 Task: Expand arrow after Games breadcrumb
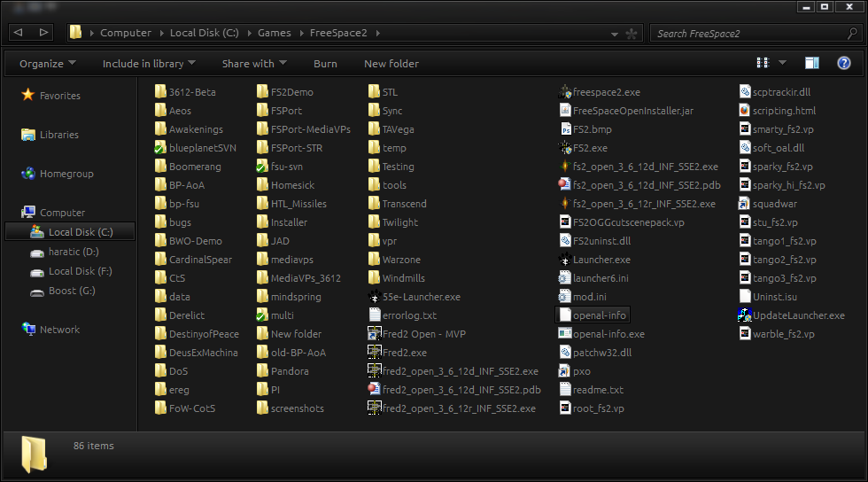[x=301, y=34]
